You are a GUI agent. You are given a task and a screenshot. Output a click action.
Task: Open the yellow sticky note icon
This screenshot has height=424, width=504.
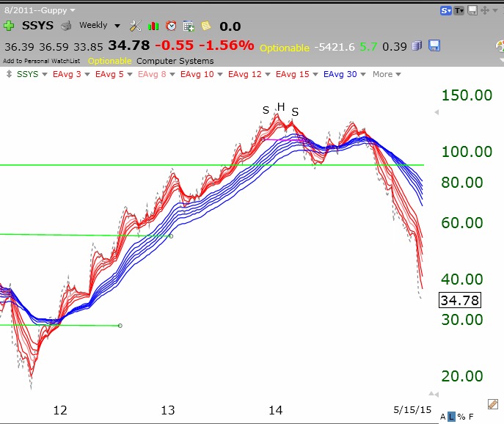205,26
